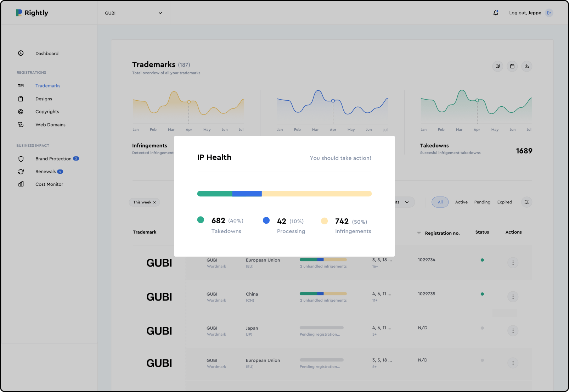This screenshot has height=392, width=569.
Task: Click classes "3, 5, 18 ..." for 1029734
Action: [382, 260]
